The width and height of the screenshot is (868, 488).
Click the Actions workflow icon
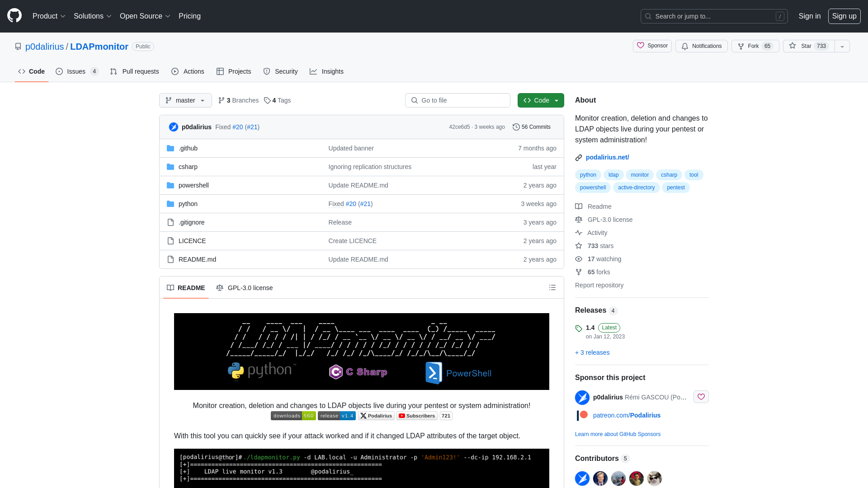pos(175,71)
